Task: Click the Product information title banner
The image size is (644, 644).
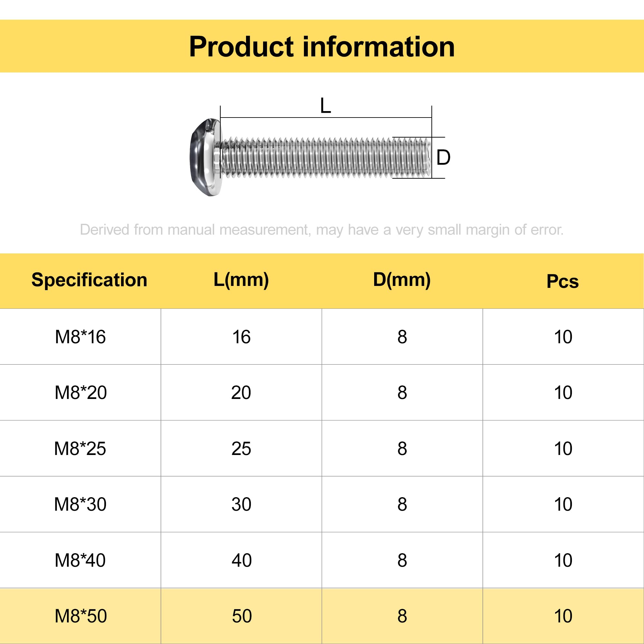Action: point(322,46)
